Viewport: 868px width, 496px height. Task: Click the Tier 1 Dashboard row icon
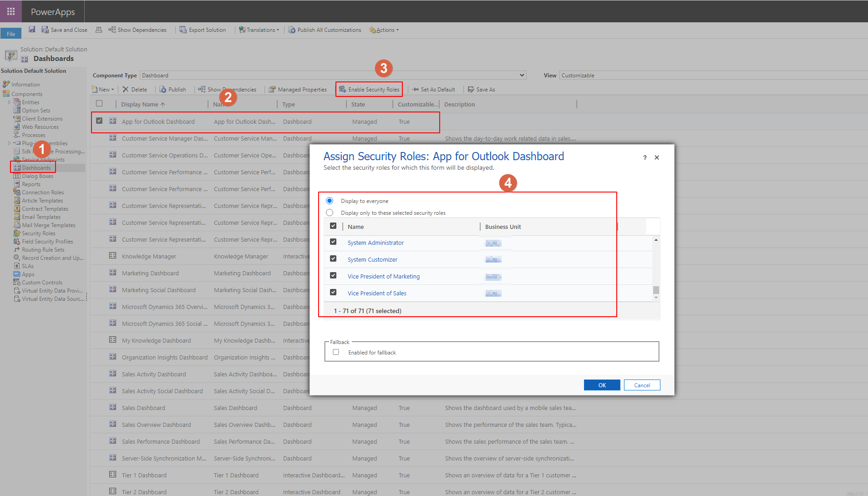tap(112, 474)
